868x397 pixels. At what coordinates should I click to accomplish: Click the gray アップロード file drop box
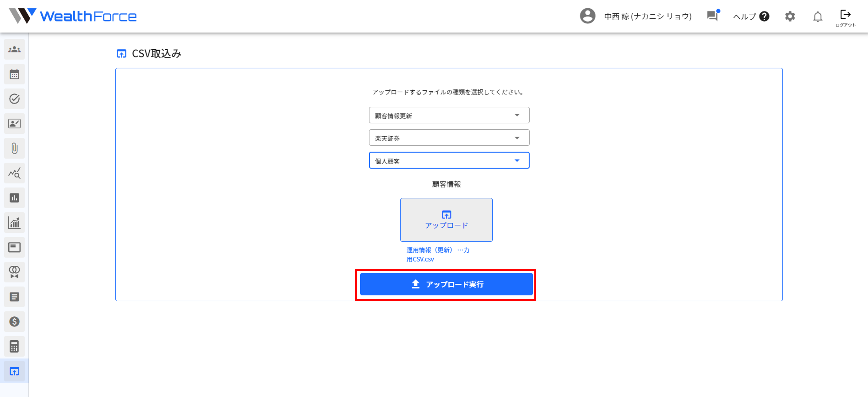point(446,220)
